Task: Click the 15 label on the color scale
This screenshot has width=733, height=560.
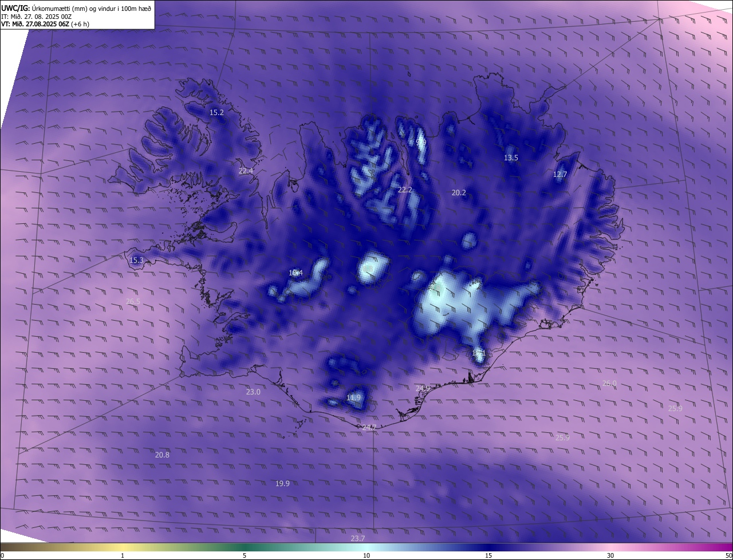Action: click(488, 555)
